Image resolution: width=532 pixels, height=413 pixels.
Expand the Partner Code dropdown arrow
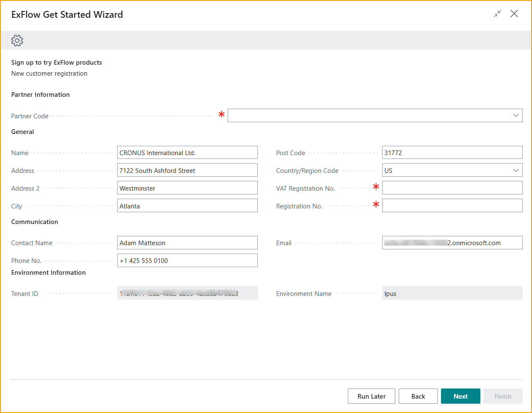(516, 115)
